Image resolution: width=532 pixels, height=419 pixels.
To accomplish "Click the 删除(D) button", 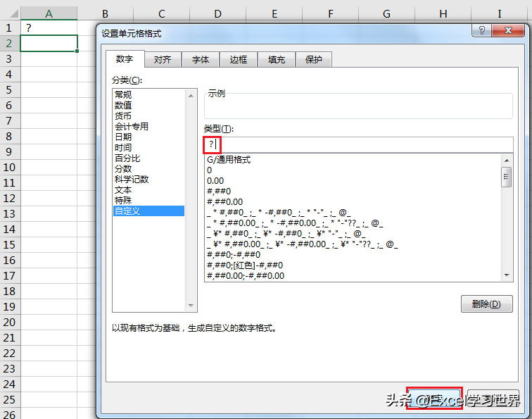I will click(x=486, y=304).
